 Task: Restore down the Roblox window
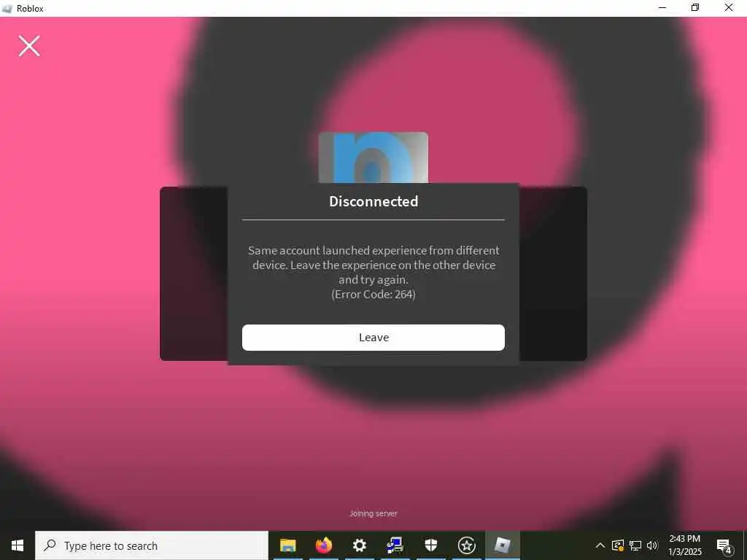click(x=695, y=8)
